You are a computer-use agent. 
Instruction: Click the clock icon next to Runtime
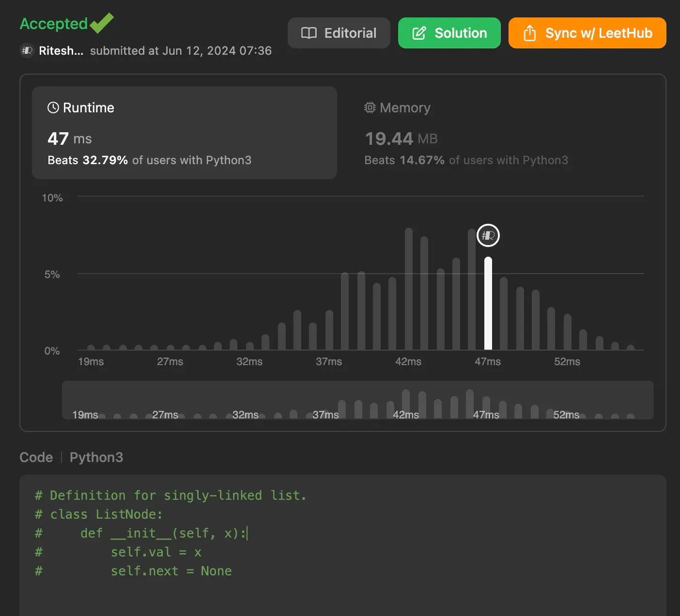pos(53,108)
